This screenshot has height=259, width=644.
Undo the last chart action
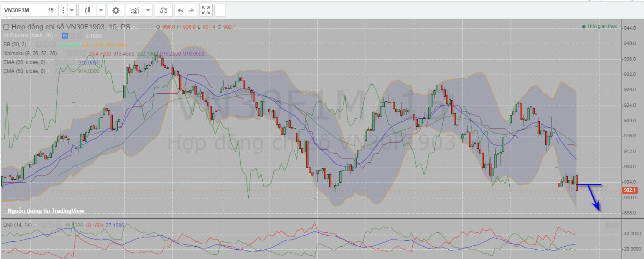click(180, 10)
